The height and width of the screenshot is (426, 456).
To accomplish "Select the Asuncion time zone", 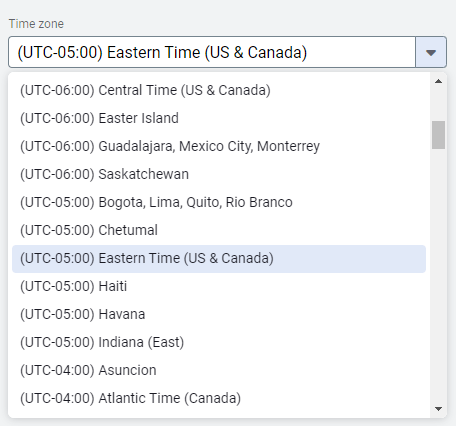I will (219, 370).
